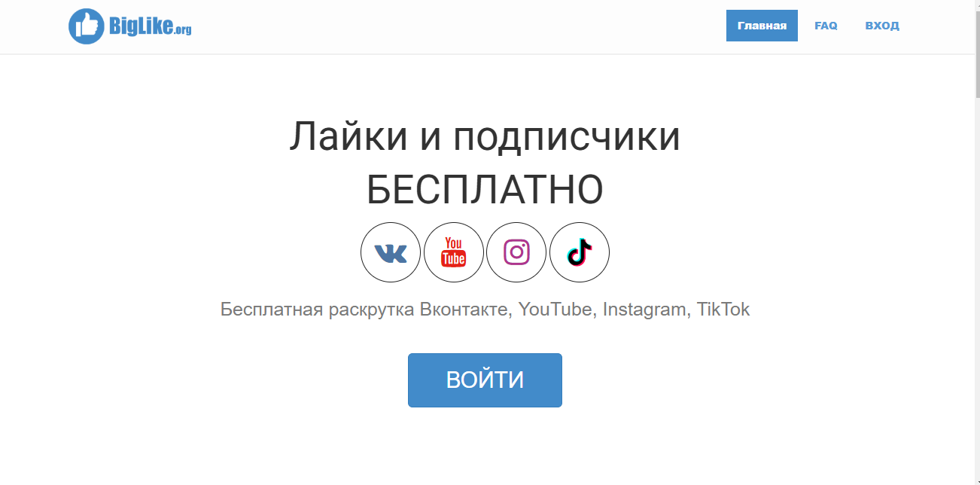Image resolution: width=980 pixels, height=485 pixels.
Task: Open the ВХОД navigation link
Action: [882, 26]
